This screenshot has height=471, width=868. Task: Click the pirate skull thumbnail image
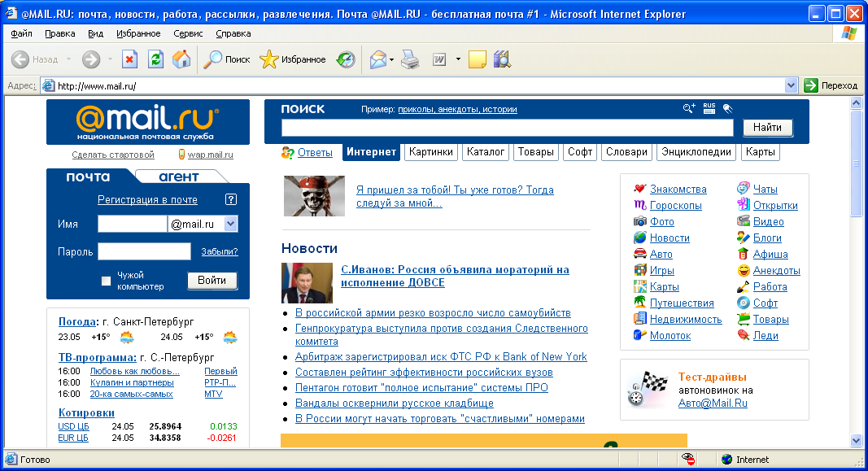point(315,196)
